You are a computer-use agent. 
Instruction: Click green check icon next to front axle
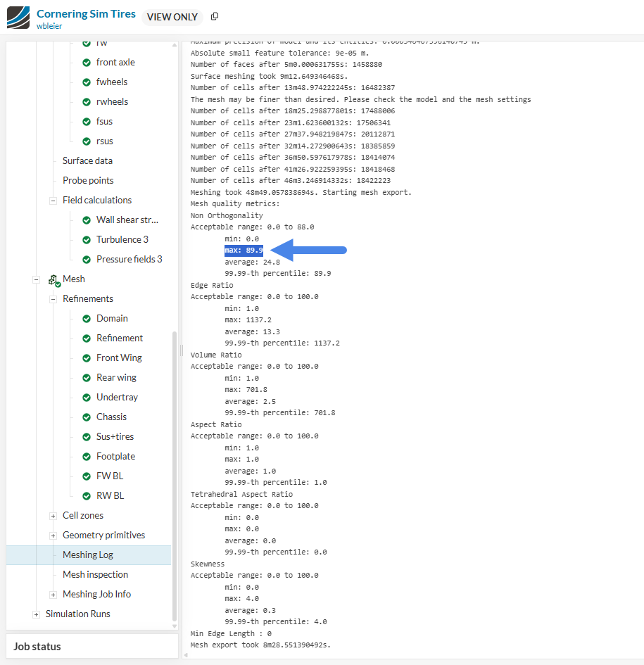[x=87, y=63]
